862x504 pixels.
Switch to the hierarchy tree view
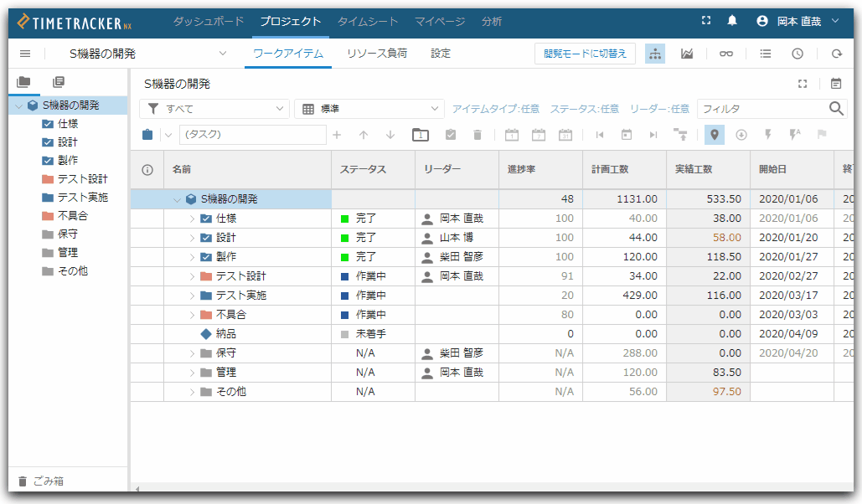[x=655, y=54]
